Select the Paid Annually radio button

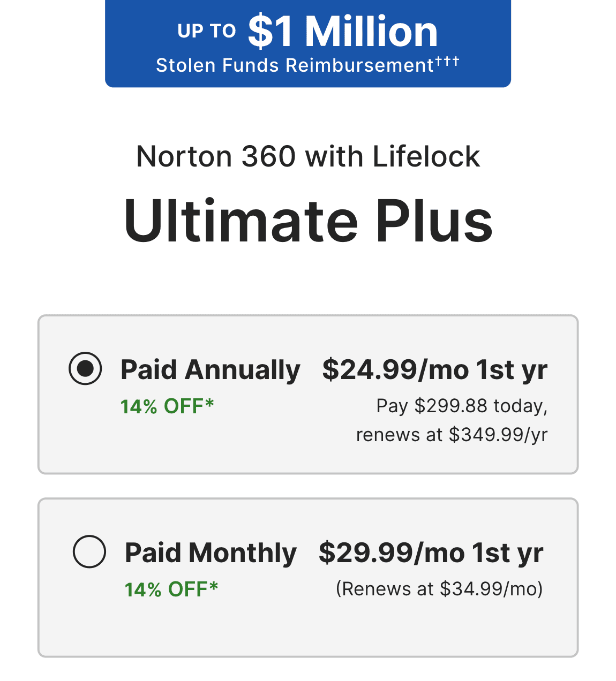(x=85, y=368)
